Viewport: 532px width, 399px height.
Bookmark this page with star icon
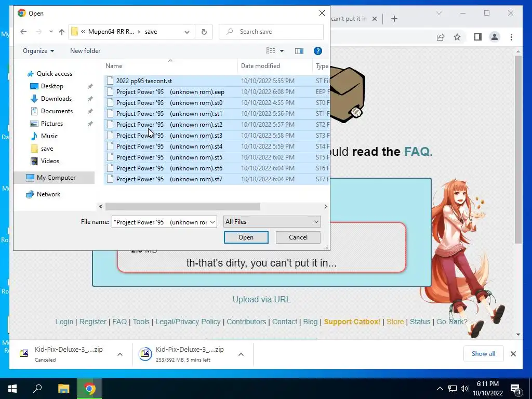pyautogui.click(x=457, y=37)
